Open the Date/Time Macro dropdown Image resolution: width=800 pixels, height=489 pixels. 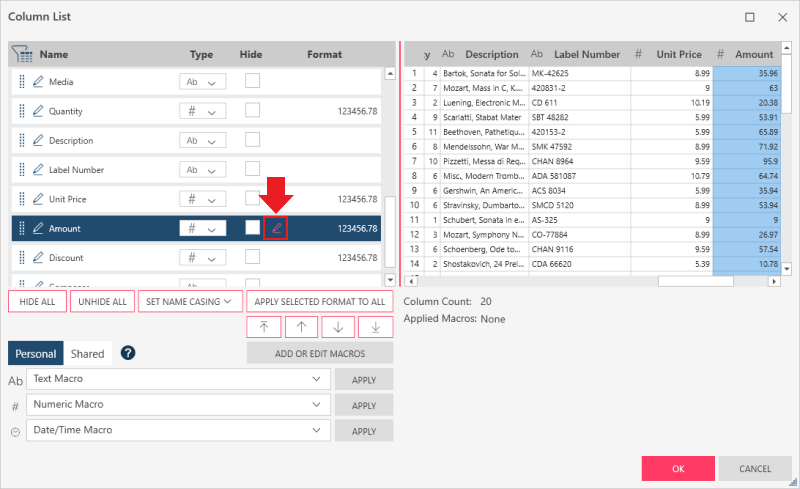179,430
